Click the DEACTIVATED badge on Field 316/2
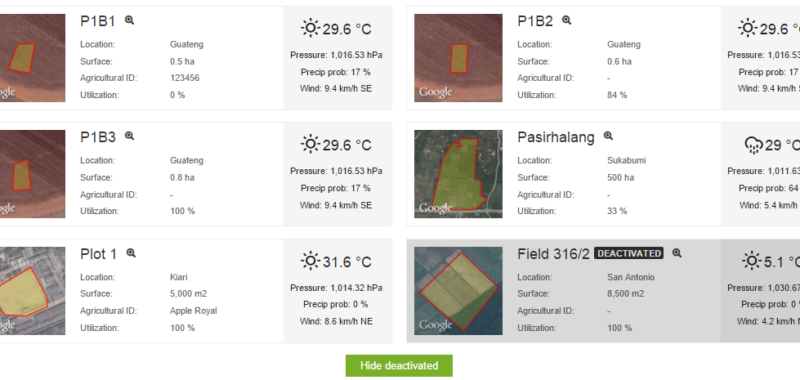Screen dimensions: 800x380 coord(629,254)
